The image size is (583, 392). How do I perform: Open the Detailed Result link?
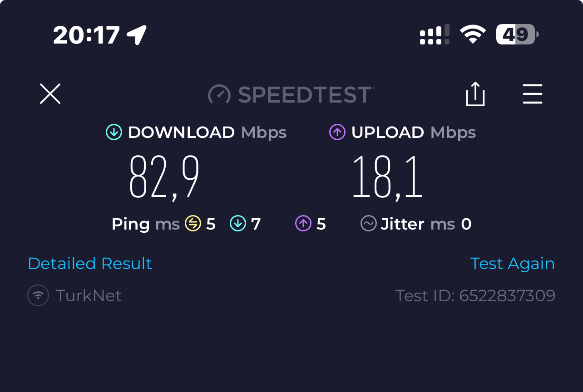(90, 264)
